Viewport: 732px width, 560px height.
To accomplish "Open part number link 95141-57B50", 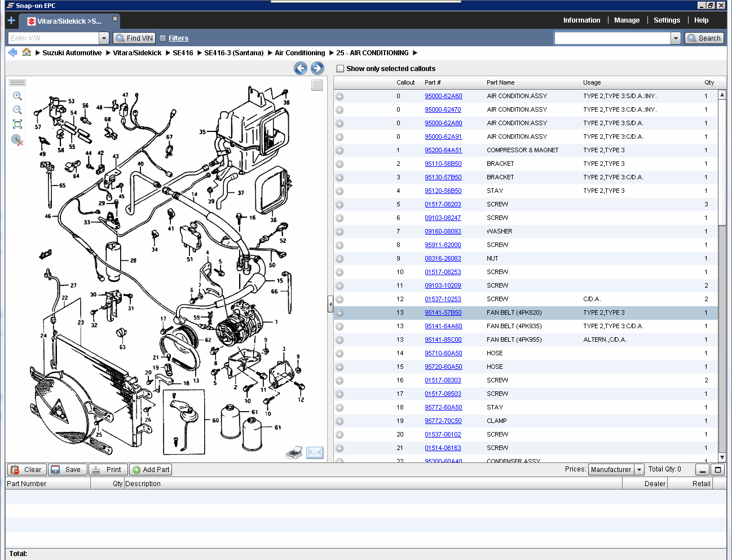I will pyautogui.click(x=443, y=312).
